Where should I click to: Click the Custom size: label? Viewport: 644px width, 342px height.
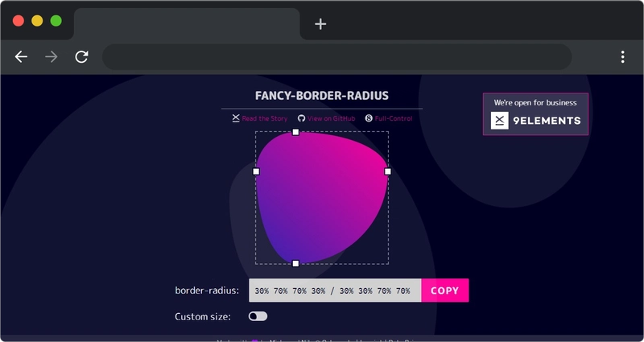pos(203,316)
